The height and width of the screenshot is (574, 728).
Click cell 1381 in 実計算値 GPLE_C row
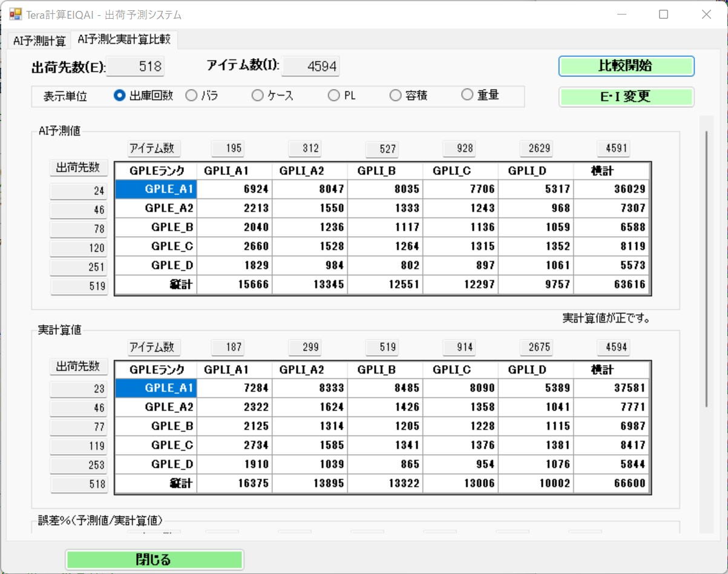click(536, 446)
